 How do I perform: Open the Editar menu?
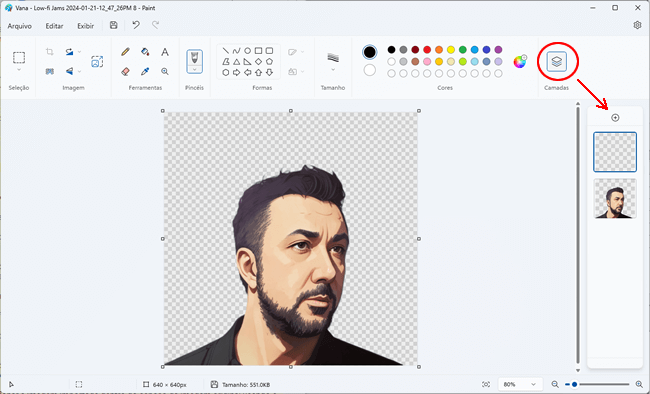[54, 26]
